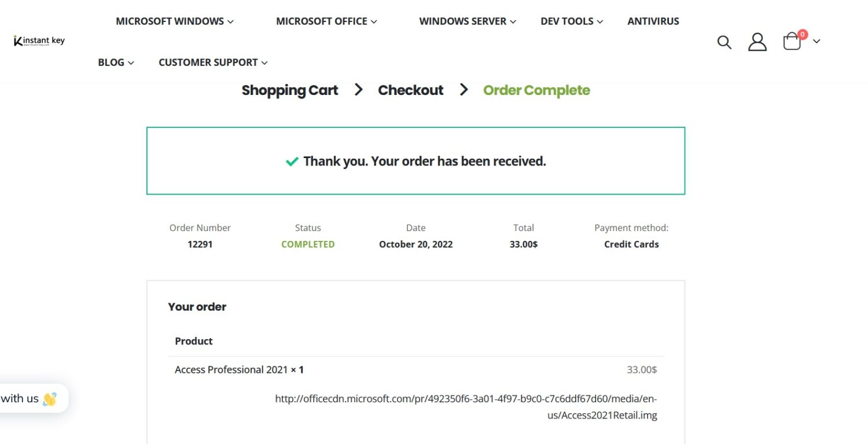Open the Access2021Retail.img download link
This screenshot has width=868, height=444.
[466, 407]
